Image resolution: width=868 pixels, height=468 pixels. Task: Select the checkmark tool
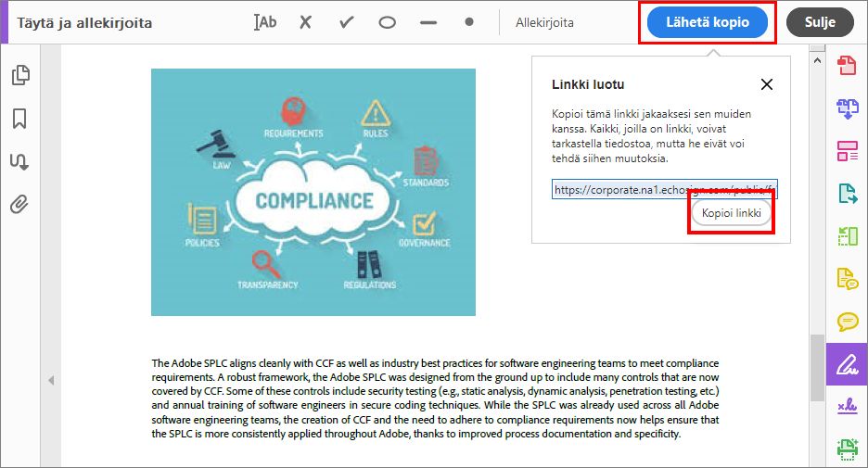(x=347, y=22)
